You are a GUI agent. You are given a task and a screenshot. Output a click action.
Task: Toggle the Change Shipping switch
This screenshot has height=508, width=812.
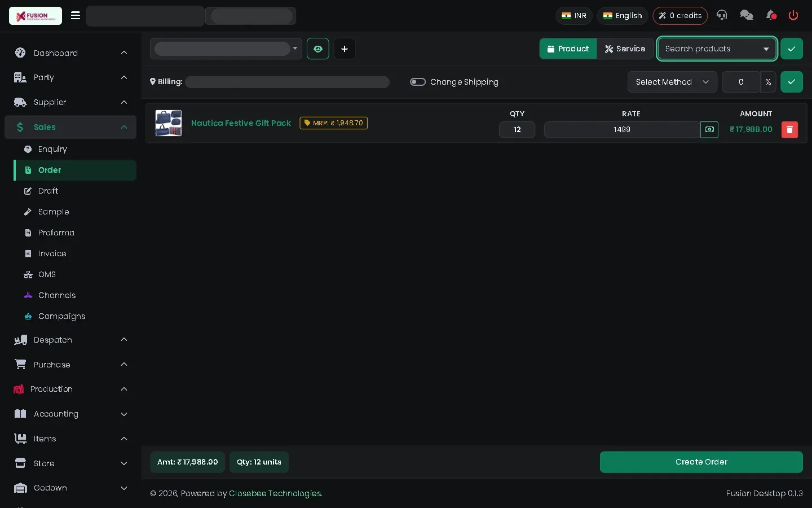pos(418,82)
